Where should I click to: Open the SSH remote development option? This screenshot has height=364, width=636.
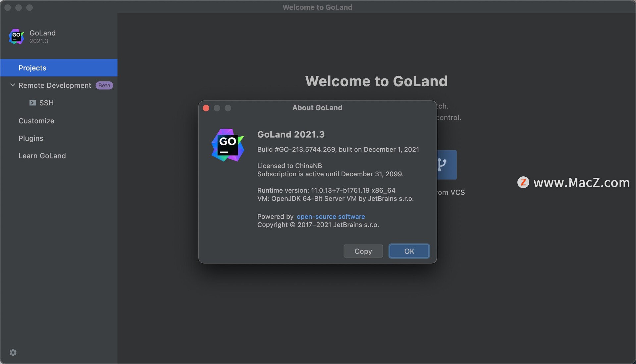click(x=46, y=102)
